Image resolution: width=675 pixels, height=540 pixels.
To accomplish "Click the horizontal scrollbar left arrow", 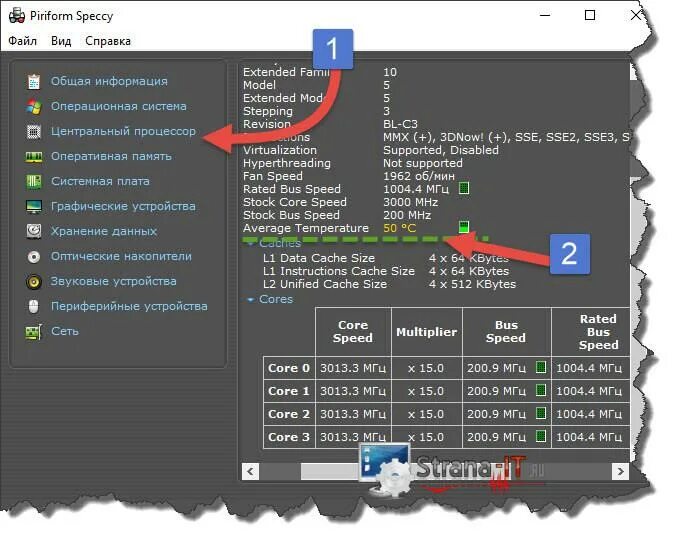I will (251, 472).
